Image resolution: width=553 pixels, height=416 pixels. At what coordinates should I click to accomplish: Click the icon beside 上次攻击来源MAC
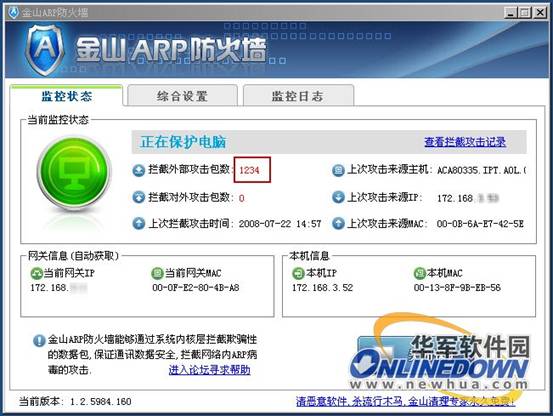[x=338, y=223]
